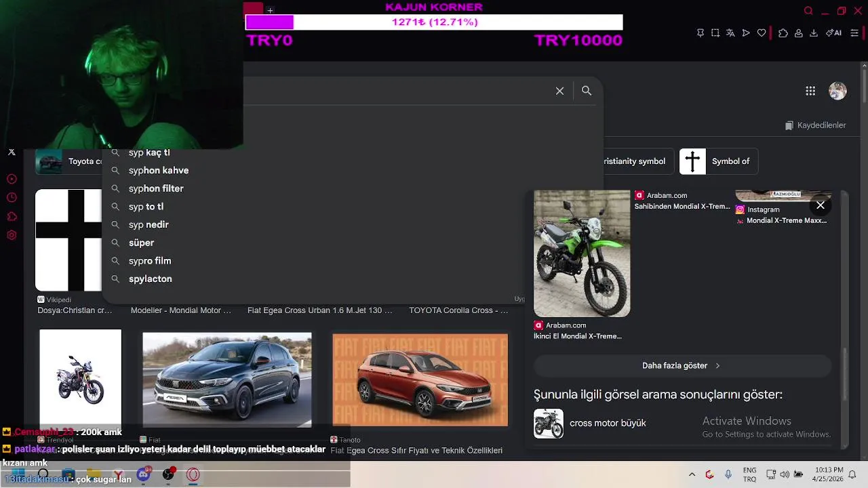
Task: Open 'Sahibinden Mondial X-Trem...' result
Action: click(682, 206)
